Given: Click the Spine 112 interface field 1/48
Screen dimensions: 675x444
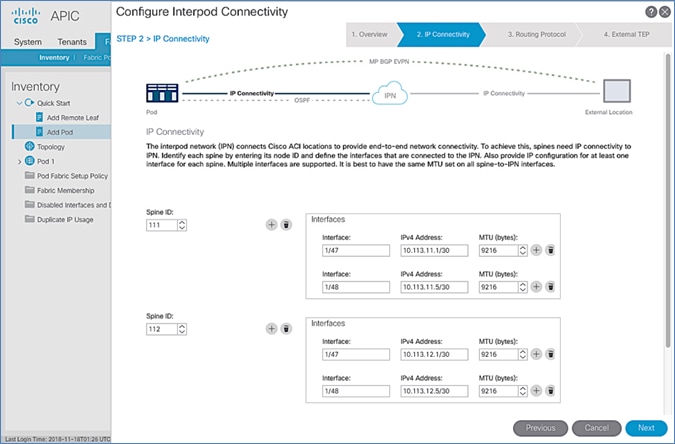Looking at the screenshot, I should click(x=356, y=391).
